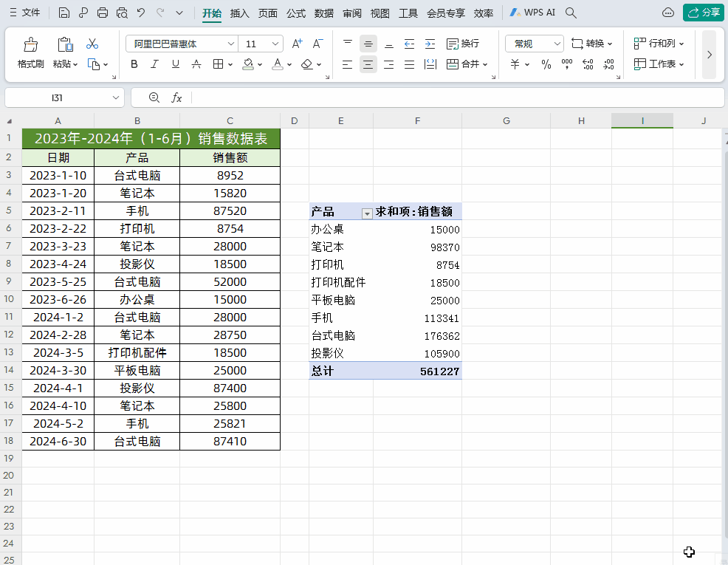Click the Print icon in quick toolbar
Image resolution: width=728 pixels, height=565 pixels.
pos(103,13)
